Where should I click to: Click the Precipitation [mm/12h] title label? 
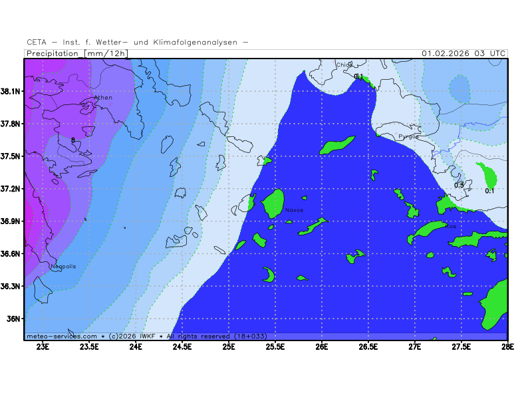77,53
